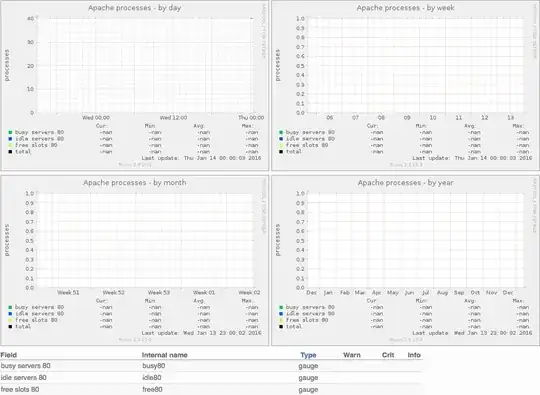Click green busy servers swatch in day graph

click(10, 132)
